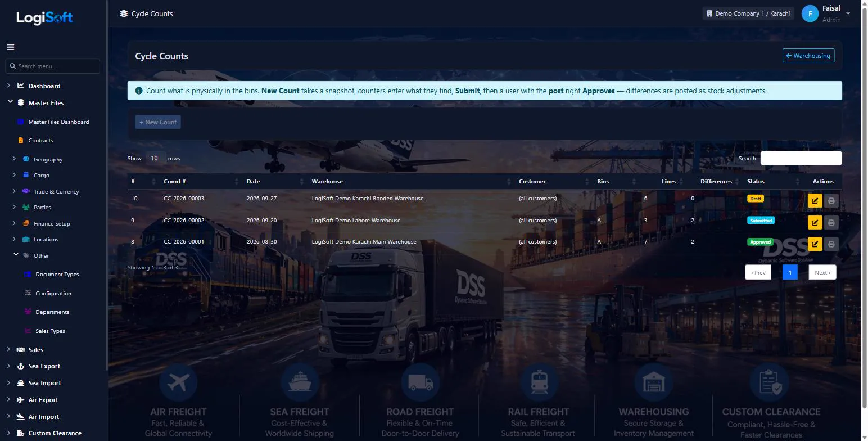
Task: Collapse the Other submenu chevron
Action: point(16,255)
